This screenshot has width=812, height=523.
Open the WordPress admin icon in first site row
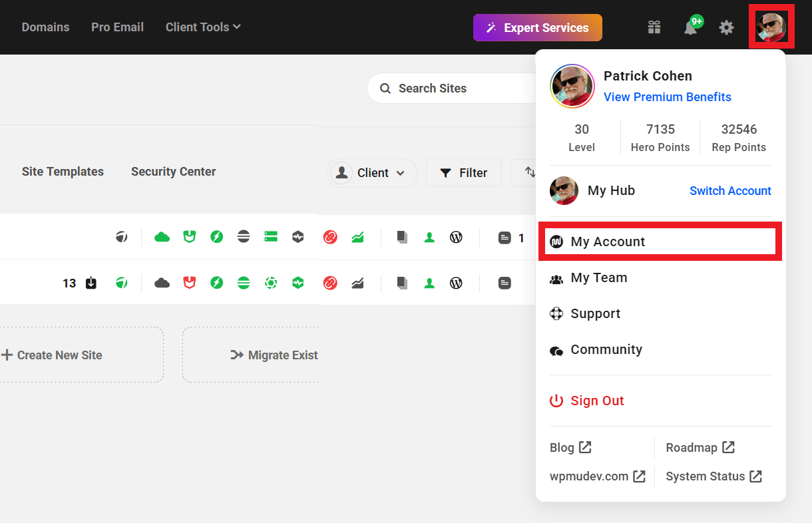456,237
